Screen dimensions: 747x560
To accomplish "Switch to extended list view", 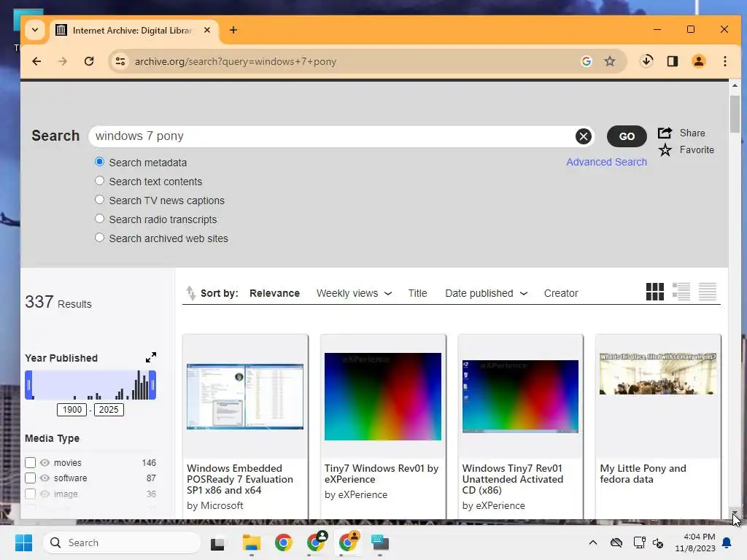I will (x=681, y=292).
